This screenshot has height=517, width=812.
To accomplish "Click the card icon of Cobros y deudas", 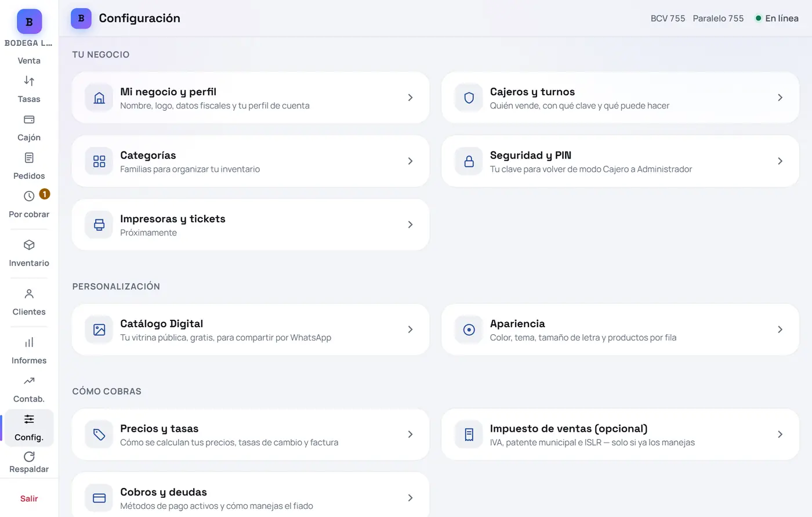I will [99, 498].
